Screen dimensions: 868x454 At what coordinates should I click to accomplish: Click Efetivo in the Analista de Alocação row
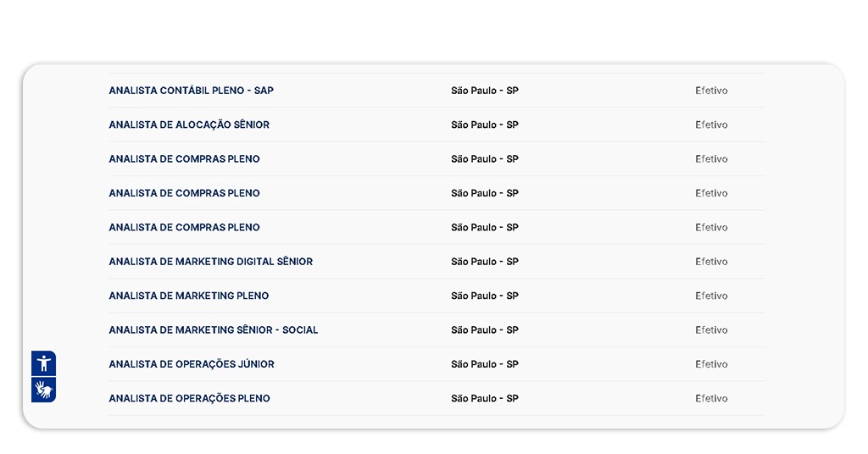(711, 125)
